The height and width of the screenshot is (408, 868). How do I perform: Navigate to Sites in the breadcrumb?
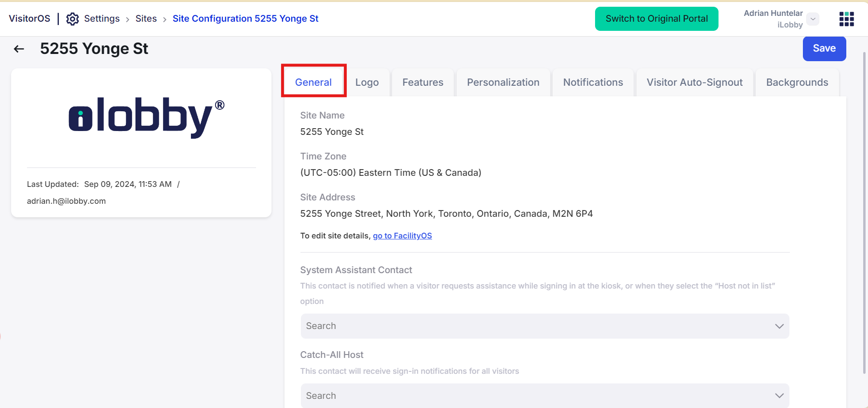coord(146,19)
